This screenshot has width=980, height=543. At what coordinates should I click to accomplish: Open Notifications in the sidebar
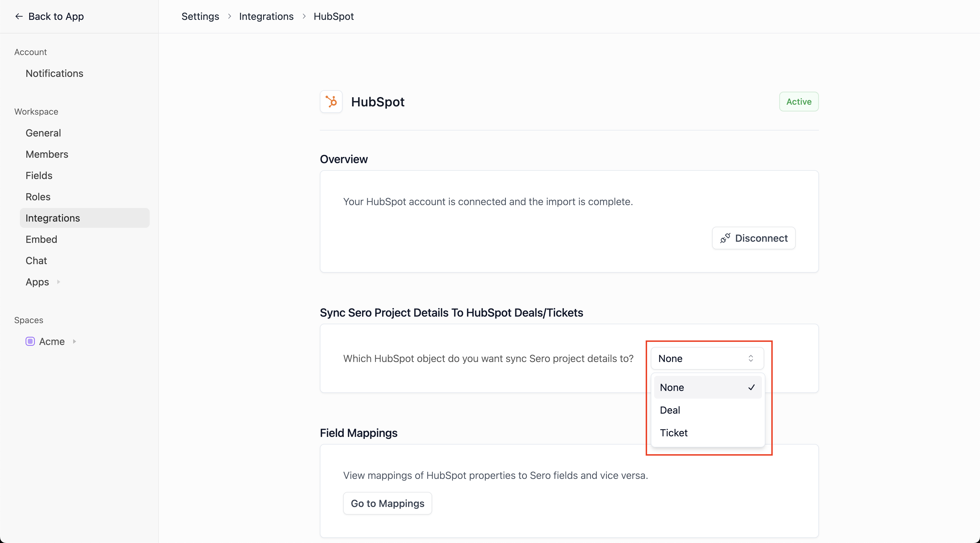coord(54,73)
